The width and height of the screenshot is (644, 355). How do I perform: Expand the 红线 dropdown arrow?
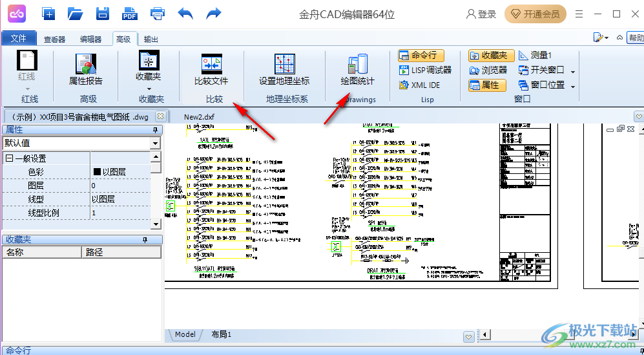click(x=28, y=89)
